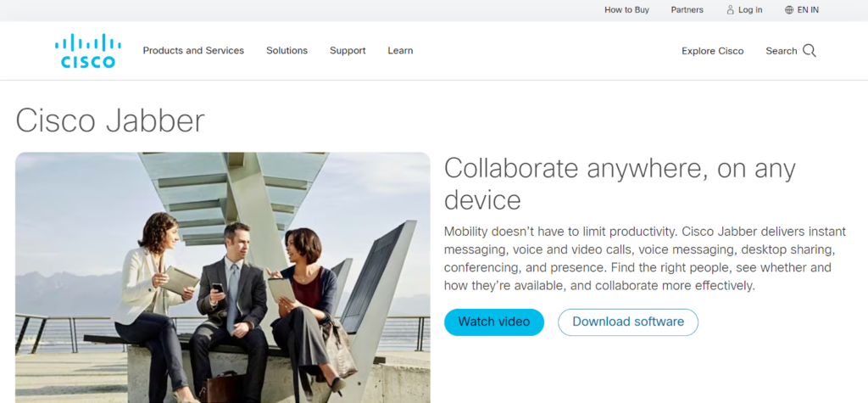Select the Log in text link
This screenshot has height=403, width=868.
click(750, 10)
